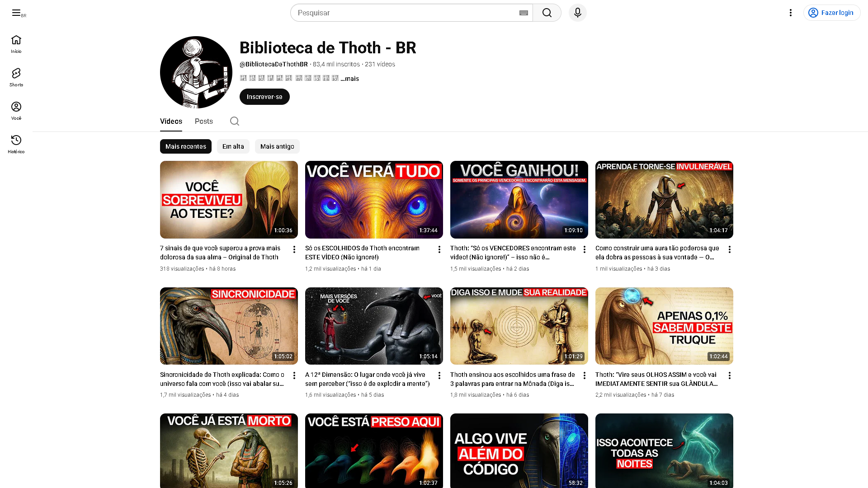Select the Mais recentes filter chip

pos(185,146)
